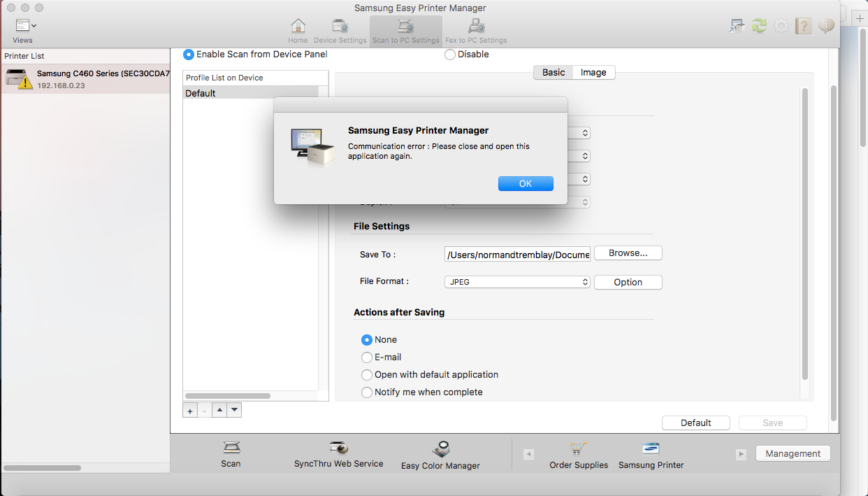Dismiss the error dialog with OK
868x496 pixels.
526,183
